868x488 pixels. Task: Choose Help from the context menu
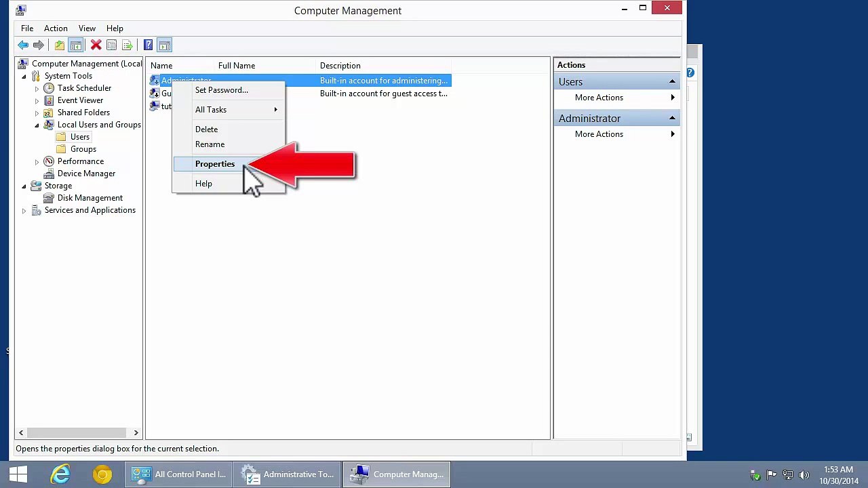229,184
